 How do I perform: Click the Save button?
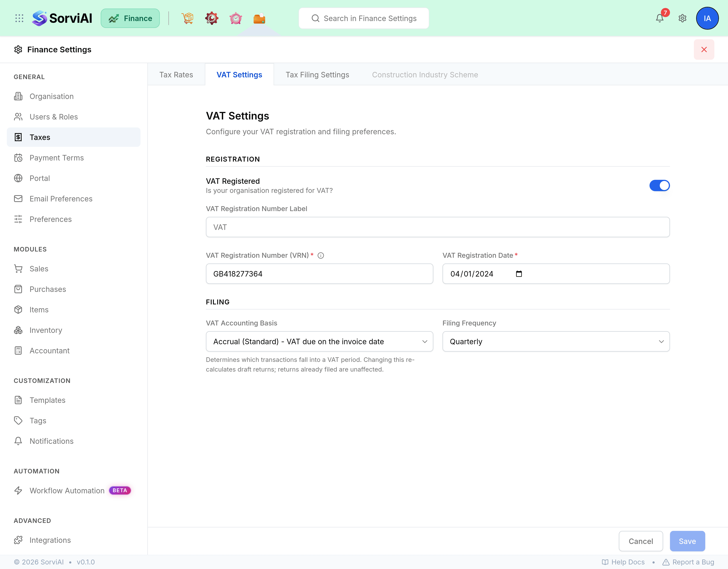point(687,541)
